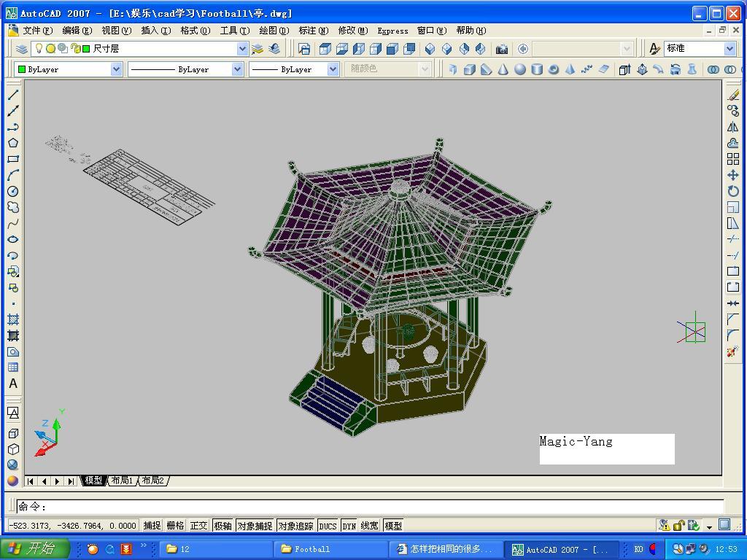The height and width of the screenshot is (560, 747).
Task: Select the Cone solid tool
Action: (503, 69)
